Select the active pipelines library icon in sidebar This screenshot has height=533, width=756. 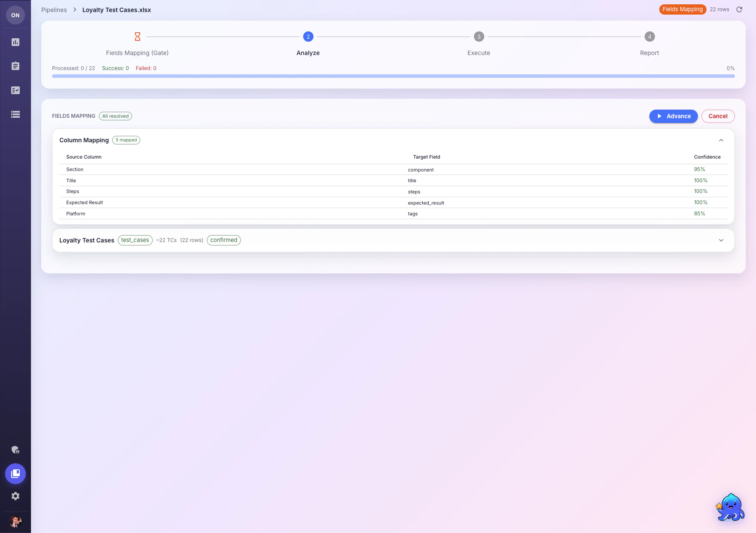(15, 474)
